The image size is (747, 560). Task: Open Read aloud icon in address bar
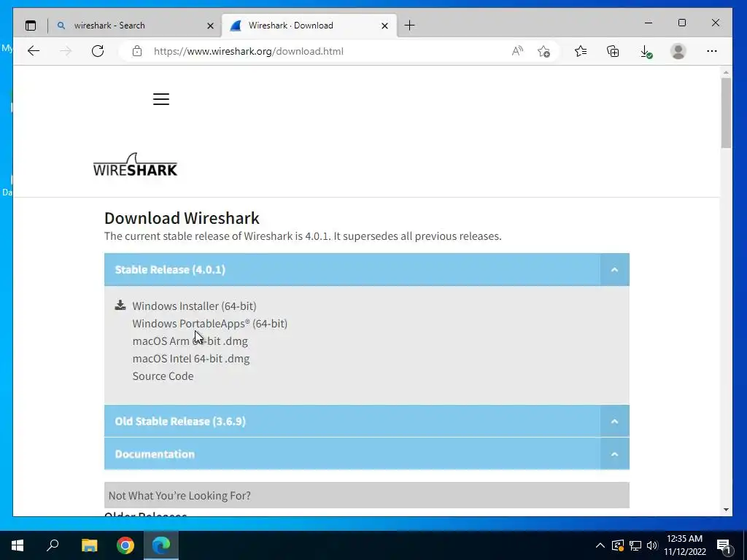[517, 51]
